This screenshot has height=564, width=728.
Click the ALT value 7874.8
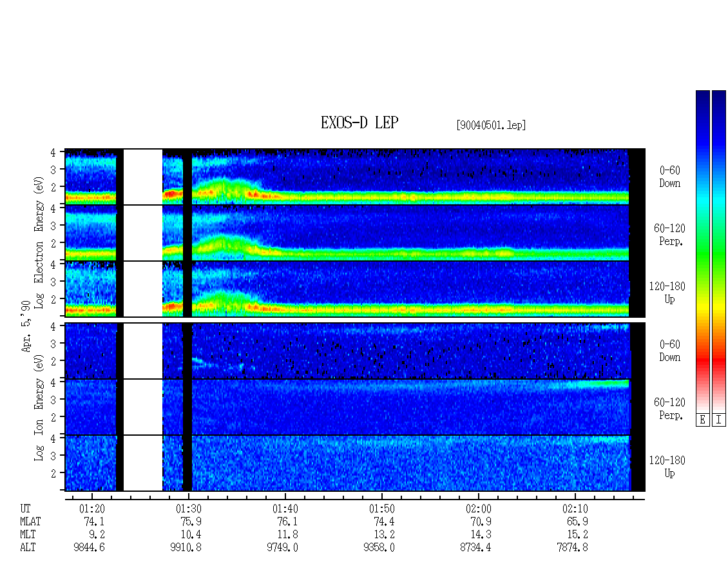pyautogui.click(x=572, y=548)
